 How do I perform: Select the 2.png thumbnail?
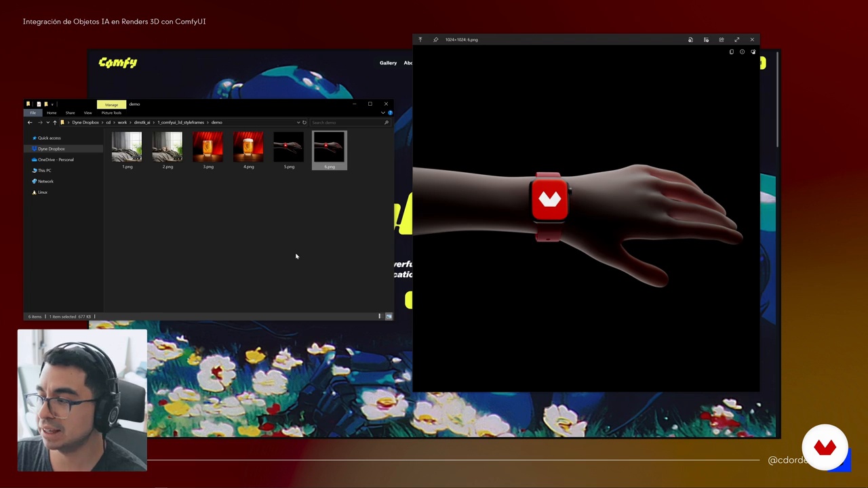click(x=167, y=147)
